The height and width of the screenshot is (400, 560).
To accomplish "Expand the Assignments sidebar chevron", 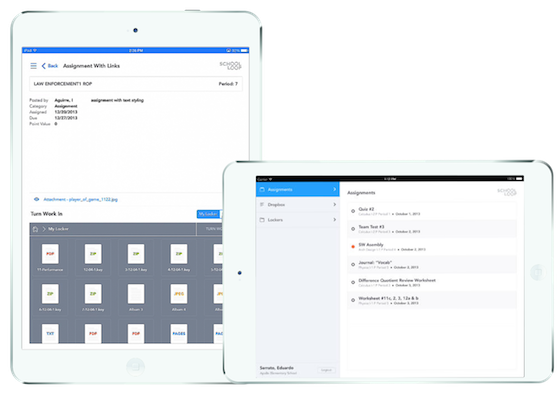I will (x=335, y=189).
